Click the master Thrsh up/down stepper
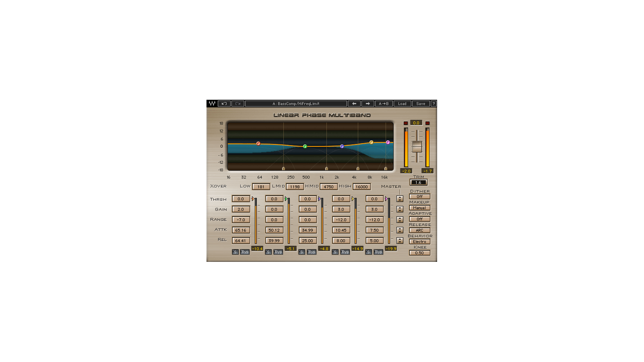644x362 pixels. point(400,199)
